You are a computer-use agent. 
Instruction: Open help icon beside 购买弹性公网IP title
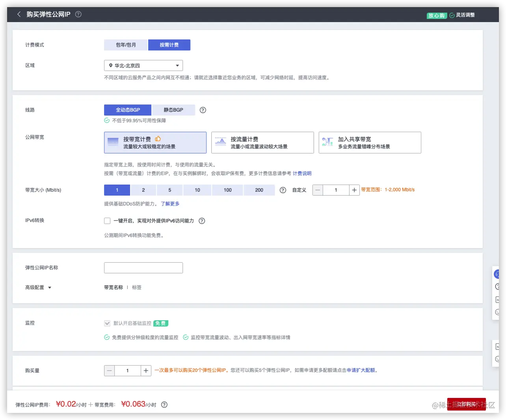78,14
